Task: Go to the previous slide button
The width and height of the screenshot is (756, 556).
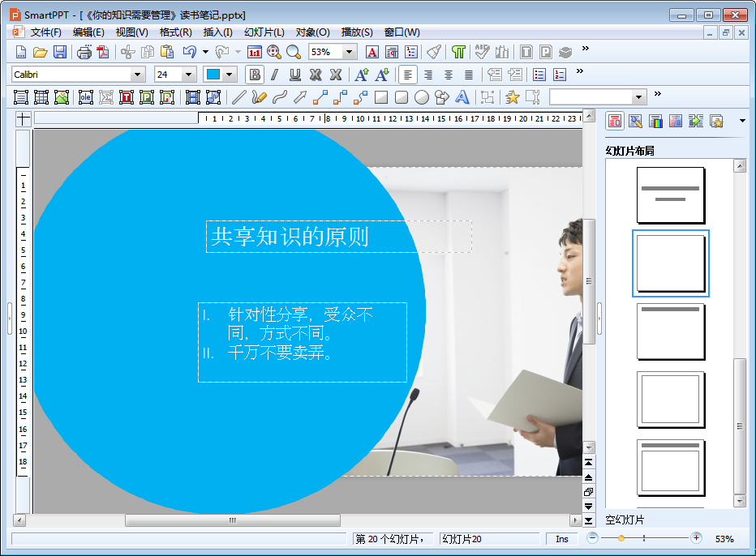Action: coord(589,477)
